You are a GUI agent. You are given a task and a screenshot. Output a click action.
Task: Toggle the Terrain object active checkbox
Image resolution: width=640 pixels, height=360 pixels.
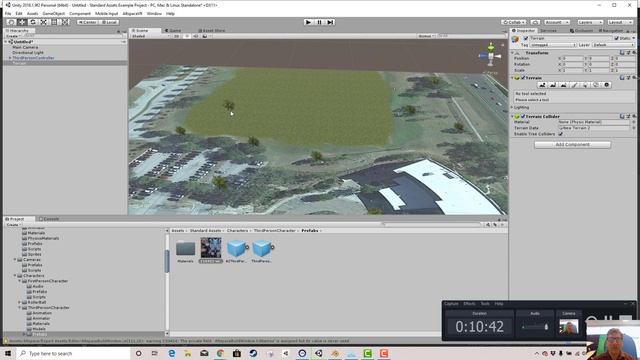(526, 38)
